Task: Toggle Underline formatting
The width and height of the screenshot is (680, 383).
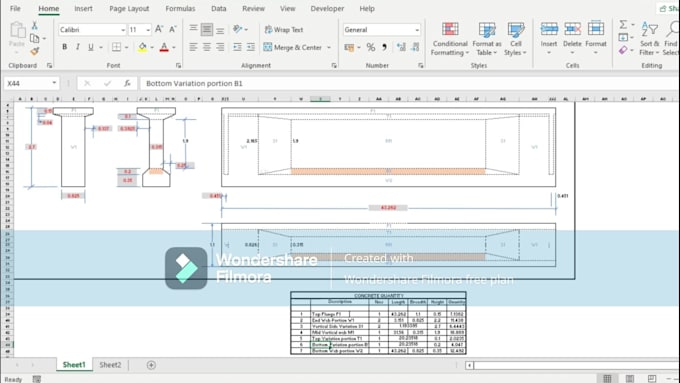Action: [91, 47]
